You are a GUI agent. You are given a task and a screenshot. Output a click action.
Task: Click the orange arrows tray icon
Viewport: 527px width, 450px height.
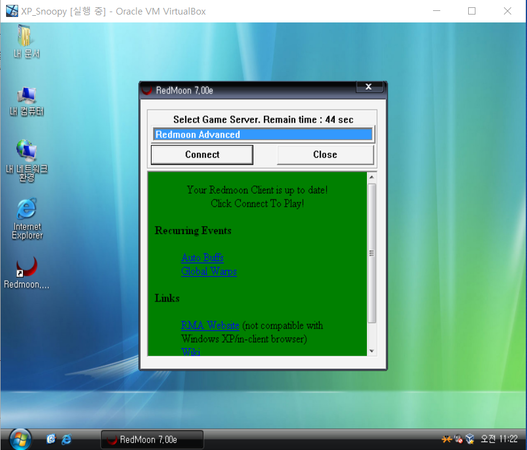(447, 439)
